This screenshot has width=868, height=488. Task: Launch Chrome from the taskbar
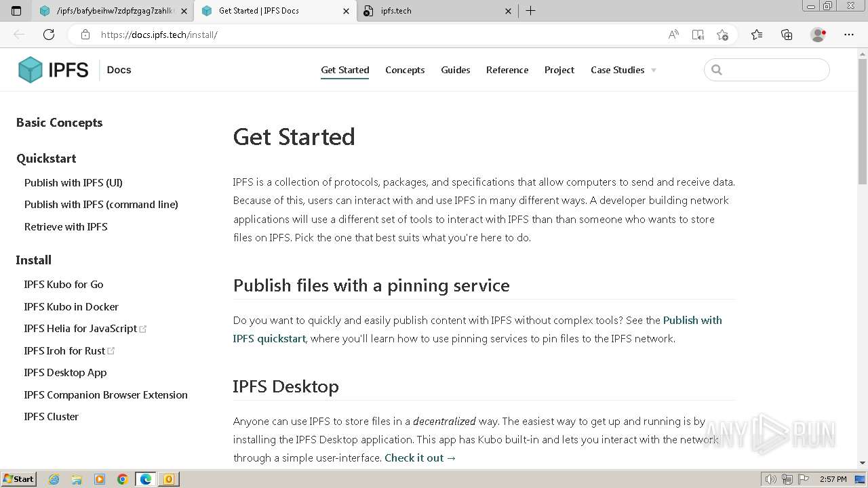123,479
